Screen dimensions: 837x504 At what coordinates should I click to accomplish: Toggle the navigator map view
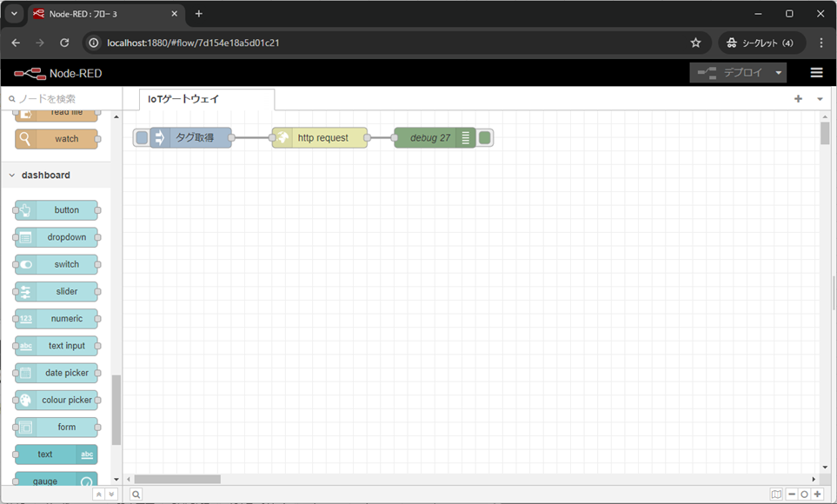coord(776,494)
